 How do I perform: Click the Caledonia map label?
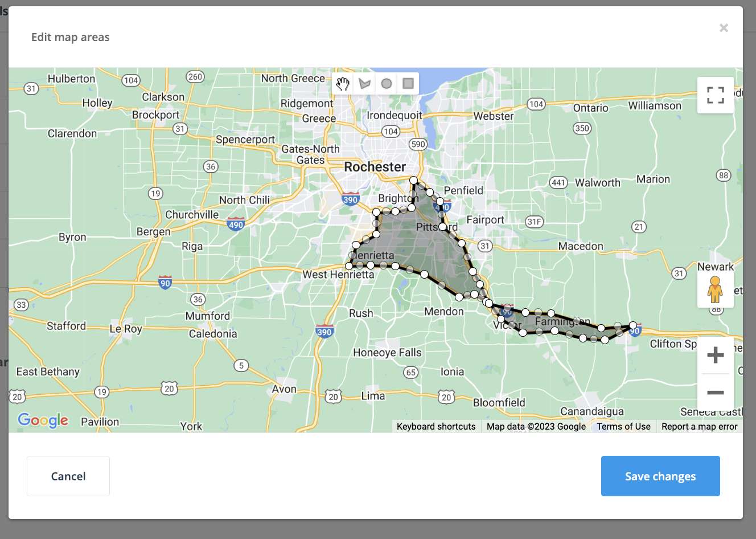click(x=213, y=334)
